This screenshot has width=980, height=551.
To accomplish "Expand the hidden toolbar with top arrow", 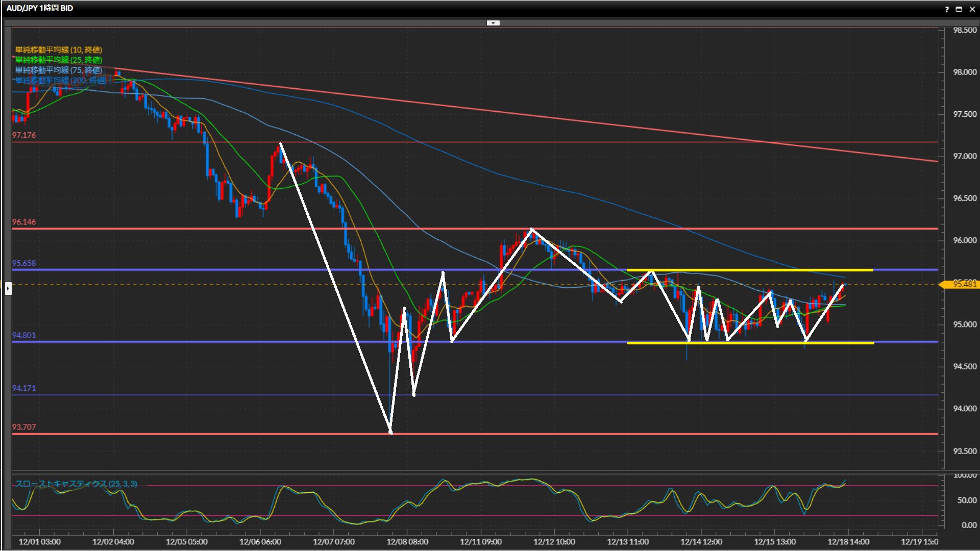I will click(493, 23).
